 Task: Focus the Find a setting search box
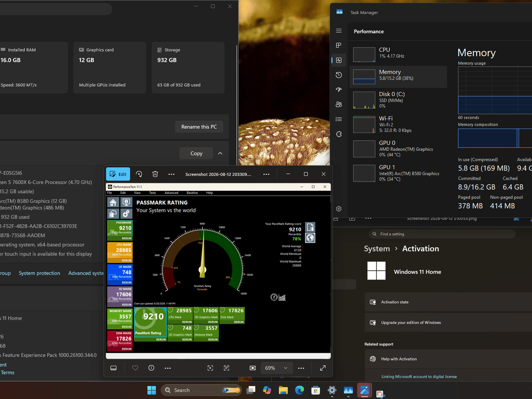click(442, 234)
